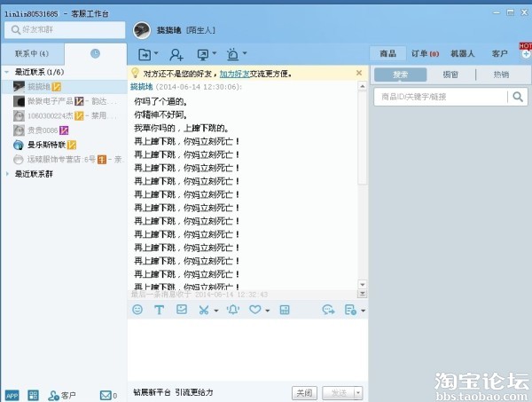Click the chat scrollbar down arrow
This screenshot has width=532, height=402.
pyautogui.click(x=363, y=285)
